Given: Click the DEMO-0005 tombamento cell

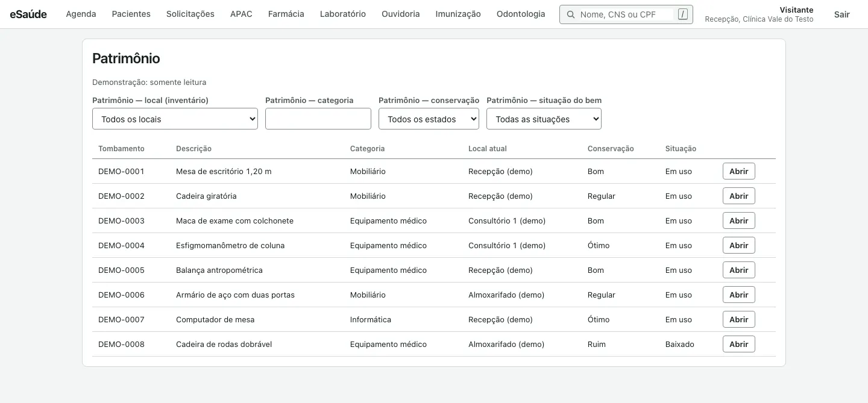Looking at the screenshot, I should coord(121,270).
